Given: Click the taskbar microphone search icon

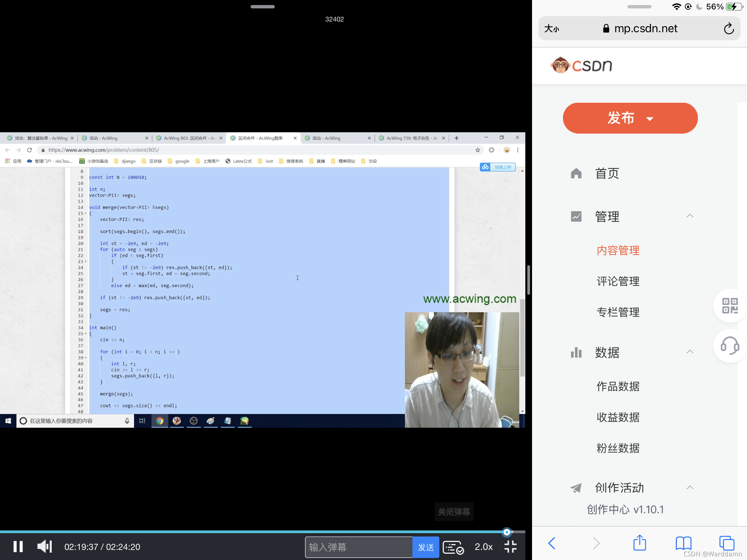Looking at the screenshot, I should tap(127, 421).
